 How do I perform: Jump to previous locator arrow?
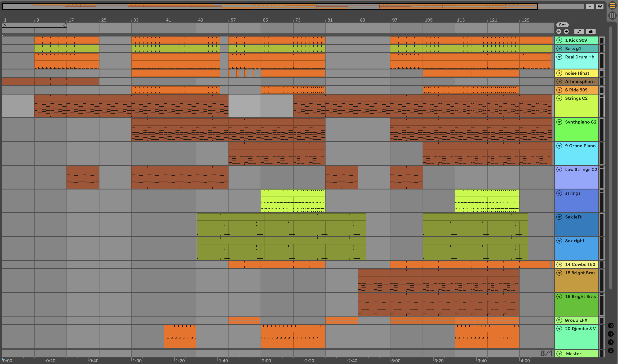[559, 31]
